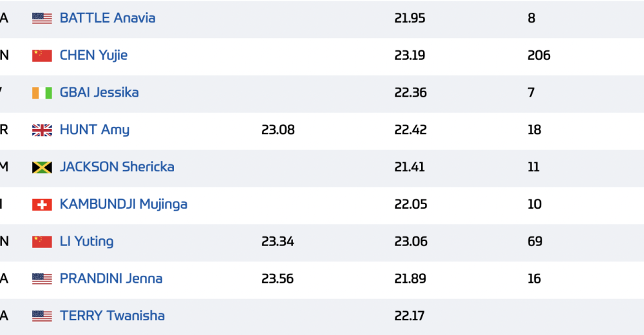Open BATTLE Anavia athlete profile link
The height and width of the screenshot is (335, 644).
pyautogui.click(x=108, y=18)
